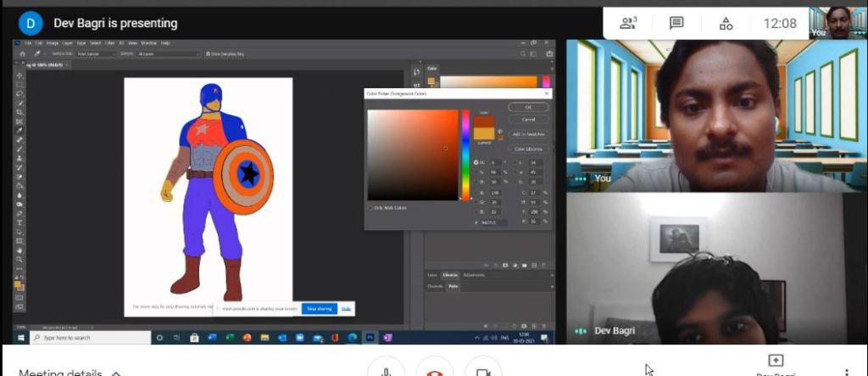The image size is (868, 376).
Task: Open the Image menu
Action: 53,42
